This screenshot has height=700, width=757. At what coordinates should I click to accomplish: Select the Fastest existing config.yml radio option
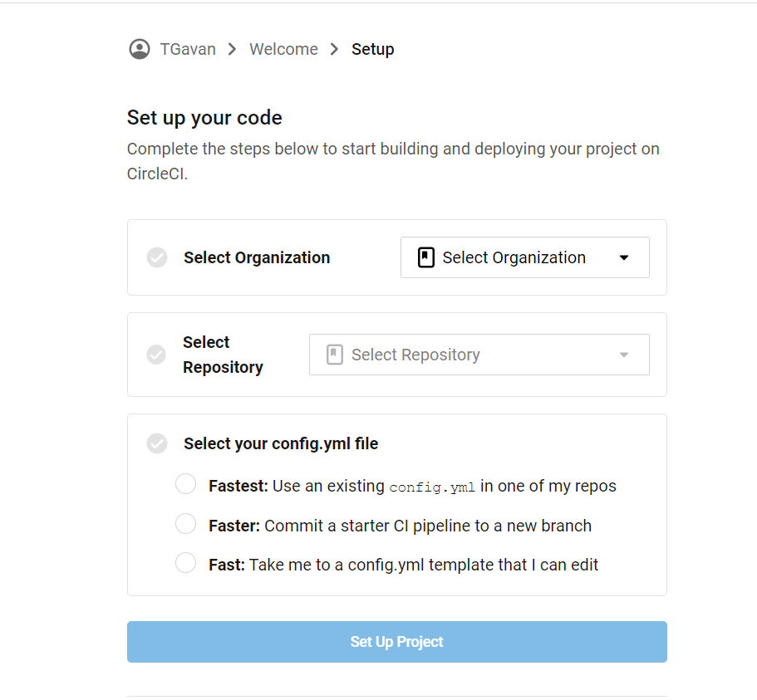pos(185,484)
